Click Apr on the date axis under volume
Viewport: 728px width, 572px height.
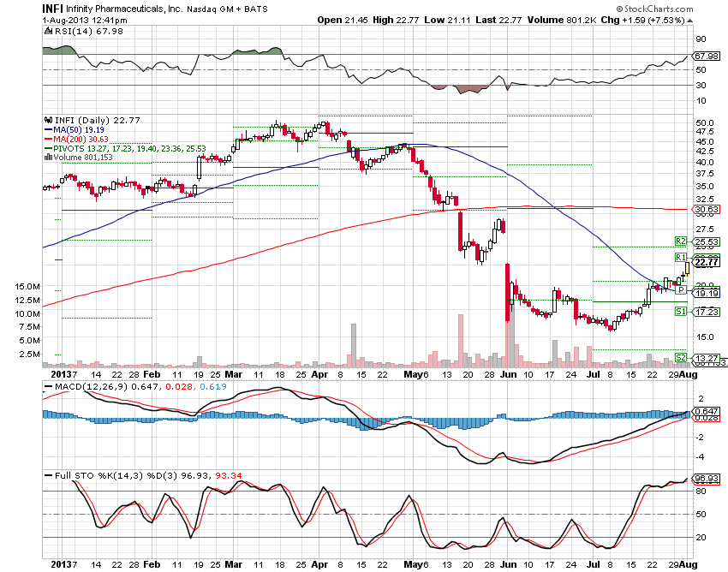pos(319,374)
